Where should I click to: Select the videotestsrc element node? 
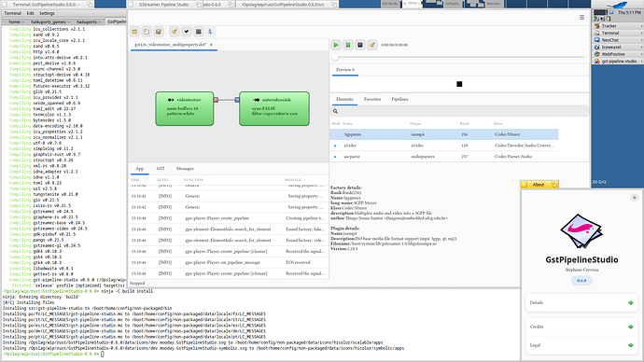click(x=185, y=108)
